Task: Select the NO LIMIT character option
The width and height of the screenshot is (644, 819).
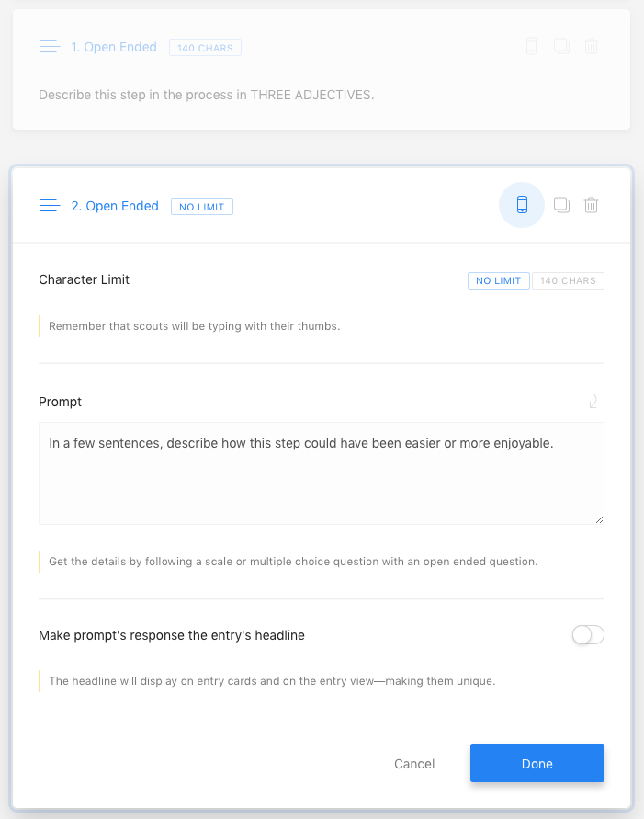Action: click(x=499, y=280)
